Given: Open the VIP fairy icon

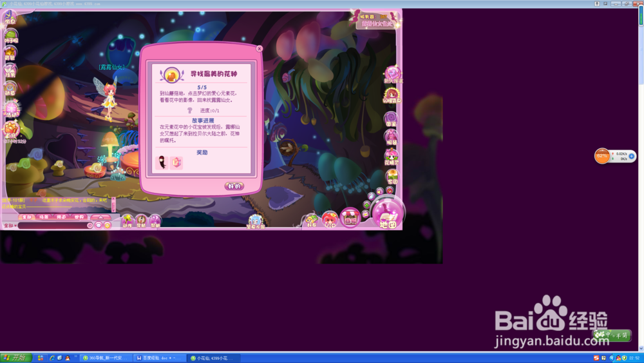Looking at the screenshot, I should [330, 219].
